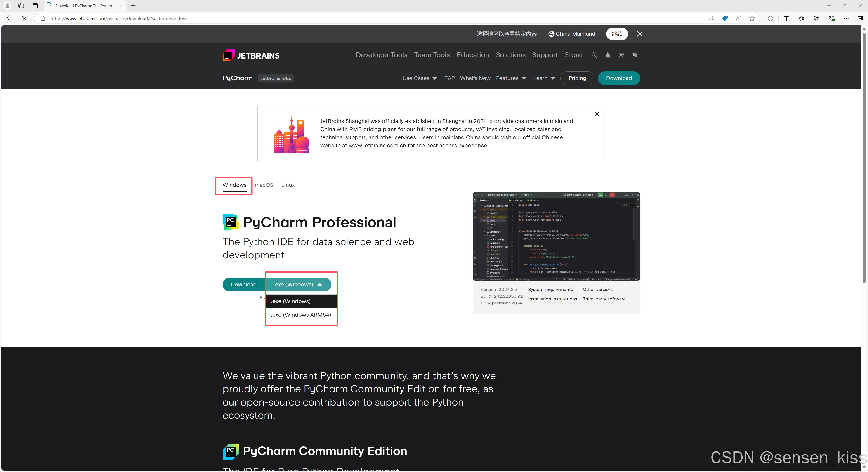Viewport: 868px width, 472px height.
Task: Open the shopping price tag icon
Action: coord(725,18)
